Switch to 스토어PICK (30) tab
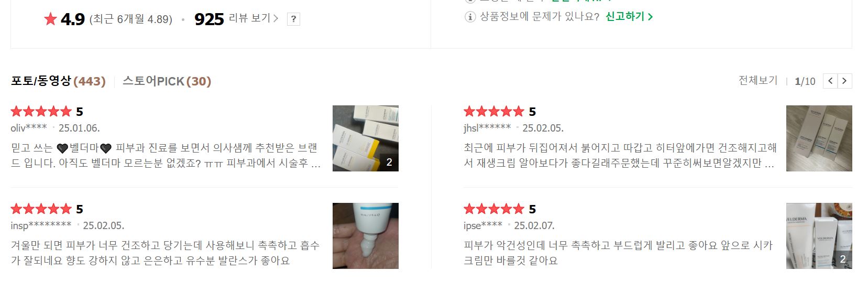 (167, 81)
